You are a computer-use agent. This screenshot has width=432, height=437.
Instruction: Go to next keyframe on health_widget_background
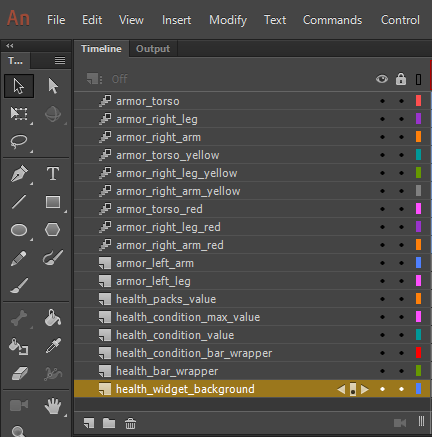(x=365, y=389)
